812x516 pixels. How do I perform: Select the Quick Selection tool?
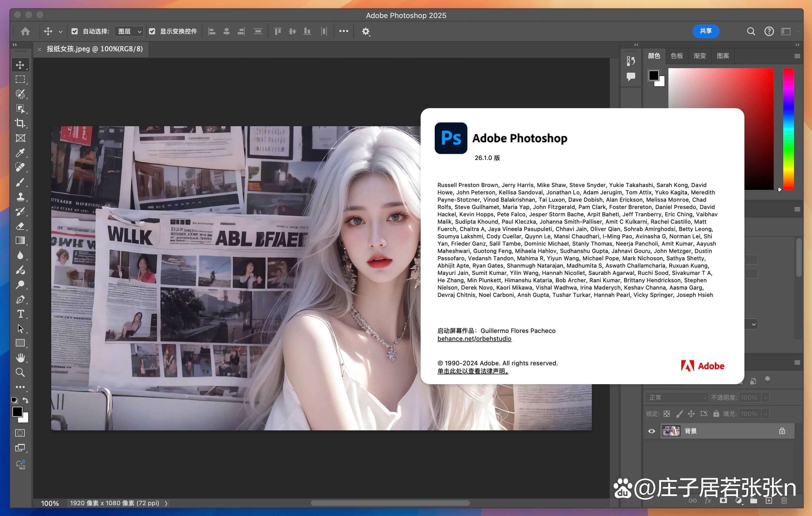tap(20, 94)
